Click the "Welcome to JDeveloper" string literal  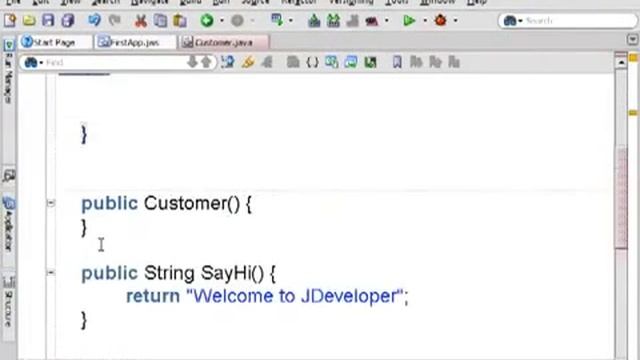295,296
